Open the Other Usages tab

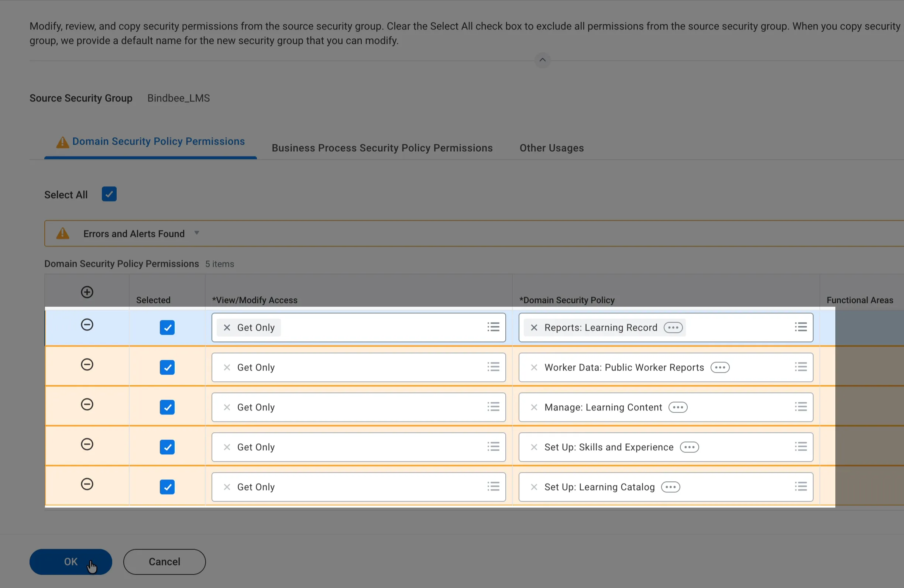(x=551, y=148)
